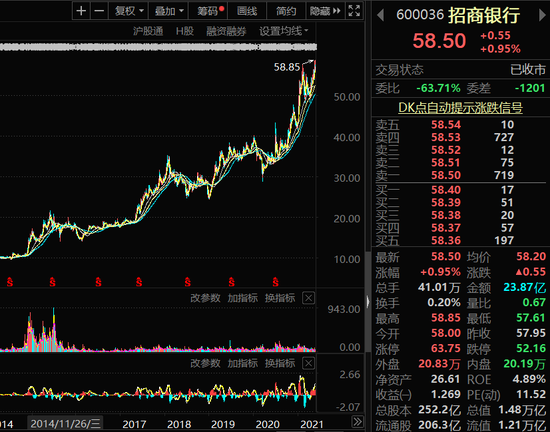Image resolution: width=550 pixels, height=432 pixels.
Task: Close the MACD indicator panel
Action: (308, 363)
